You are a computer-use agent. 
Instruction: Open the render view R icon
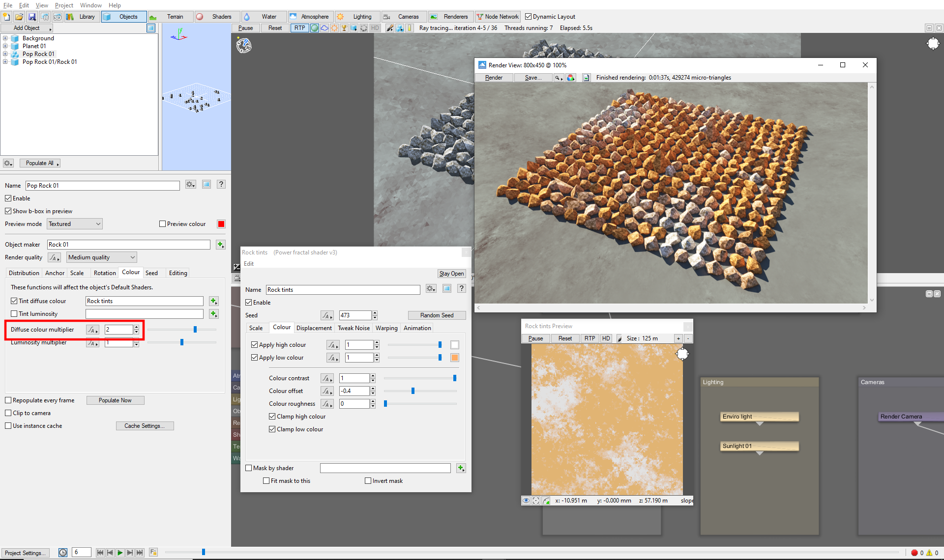click(45, 17)
